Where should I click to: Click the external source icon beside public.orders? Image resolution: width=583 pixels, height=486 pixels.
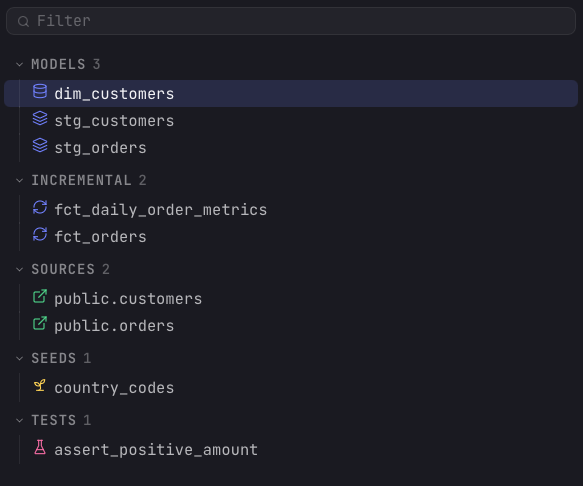pos(40,324)
